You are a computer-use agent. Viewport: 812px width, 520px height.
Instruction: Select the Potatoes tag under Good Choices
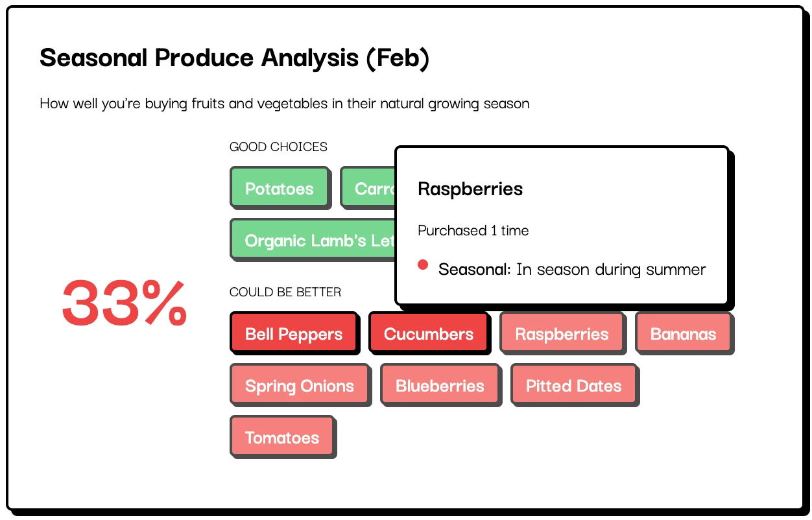(280, 189)
